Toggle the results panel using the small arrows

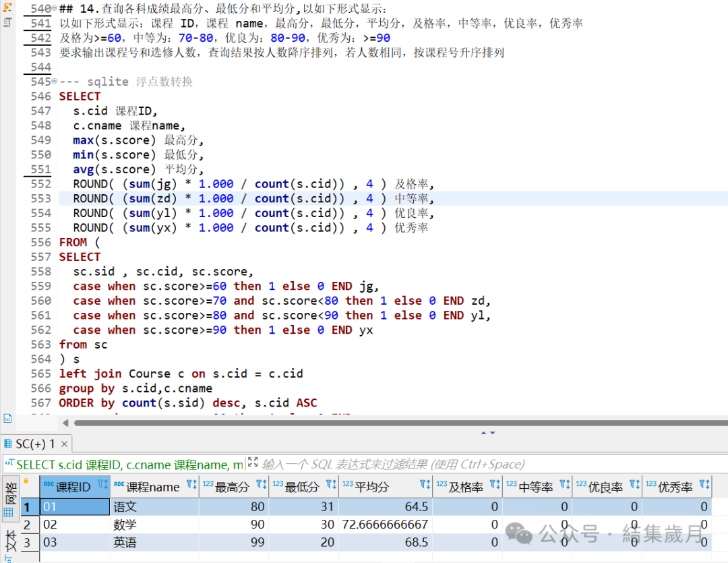(x=487, y=433)
